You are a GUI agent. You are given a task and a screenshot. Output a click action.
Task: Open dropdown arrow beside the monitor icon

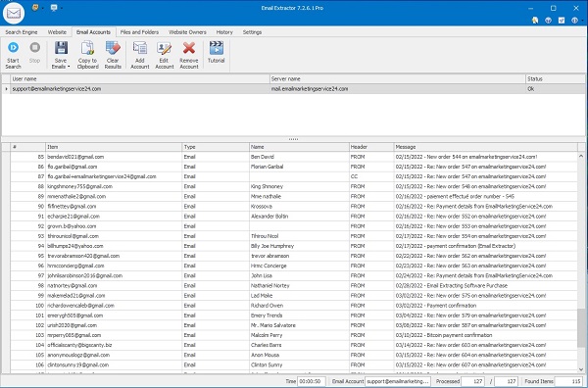61,8
